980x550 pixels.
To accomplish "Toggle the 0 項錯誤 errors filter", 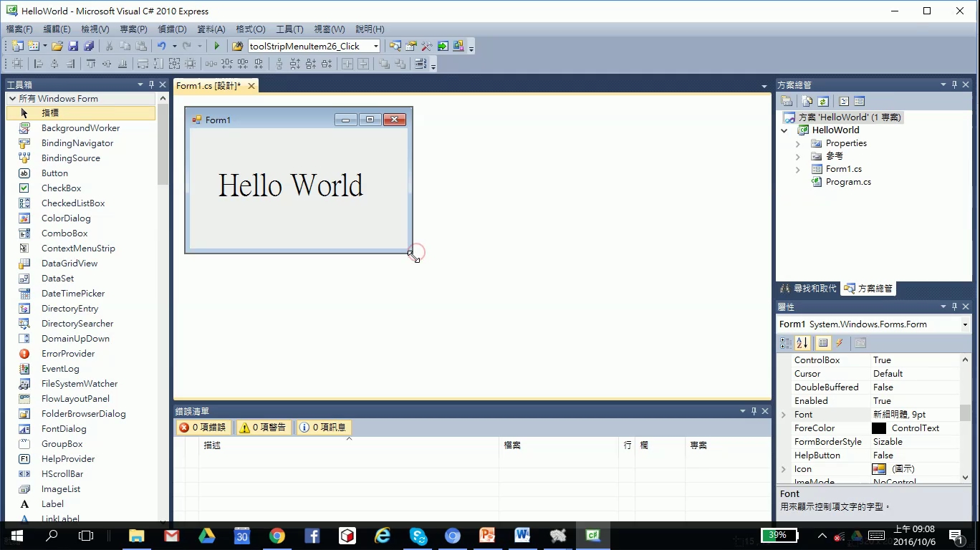I will tap(203, 428).
